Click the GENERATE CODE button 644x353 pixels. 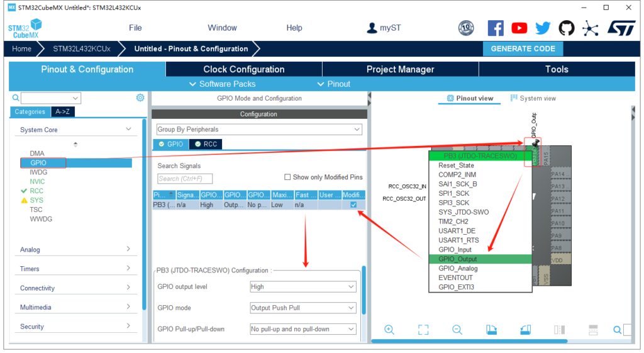pyautogui.click(x=523, y=48)
